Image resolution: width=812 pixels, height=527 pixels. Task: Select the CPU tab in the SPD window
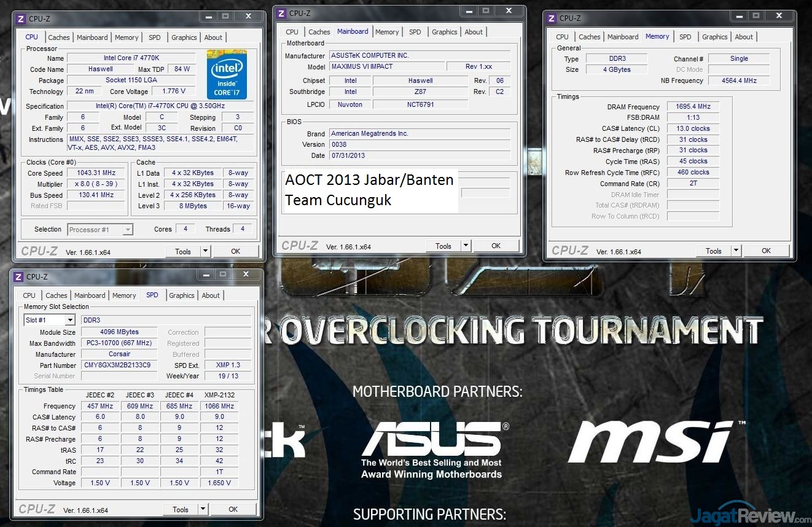pyautogui.click(x=29, y=295)
